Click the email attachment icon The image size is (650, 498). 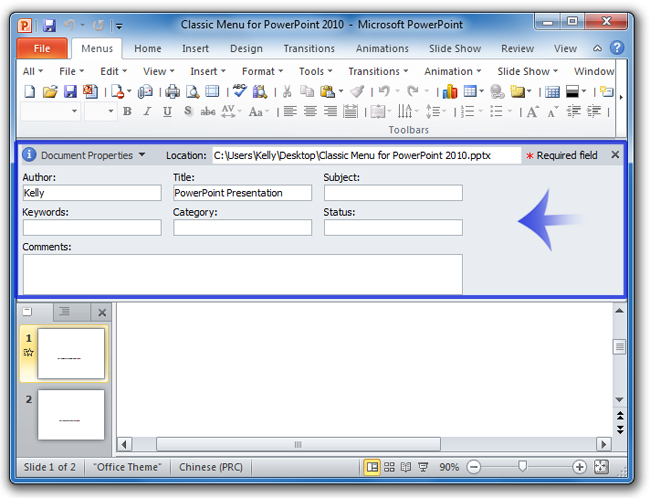[145, 91]
